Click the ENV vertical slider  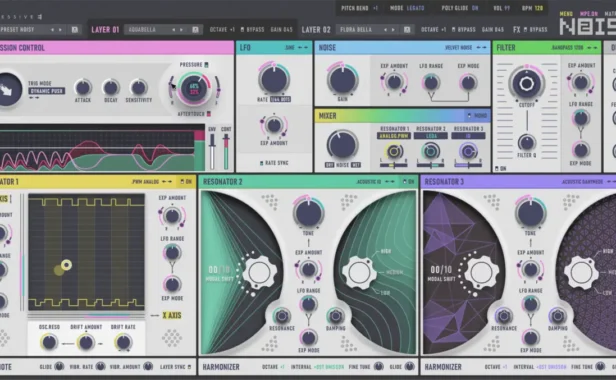(212, 152)
